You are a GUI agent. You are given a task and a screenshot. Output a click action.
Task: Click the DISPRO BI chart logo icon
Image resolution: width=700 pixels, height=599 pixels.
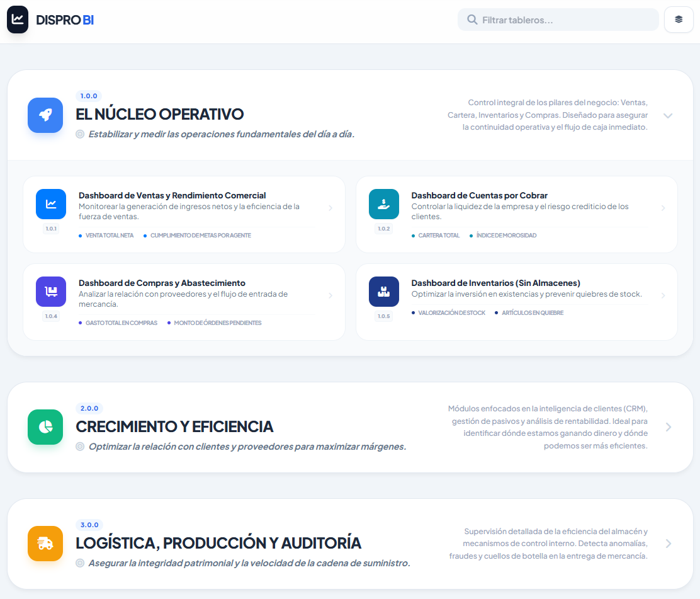[x=18, y=20]
